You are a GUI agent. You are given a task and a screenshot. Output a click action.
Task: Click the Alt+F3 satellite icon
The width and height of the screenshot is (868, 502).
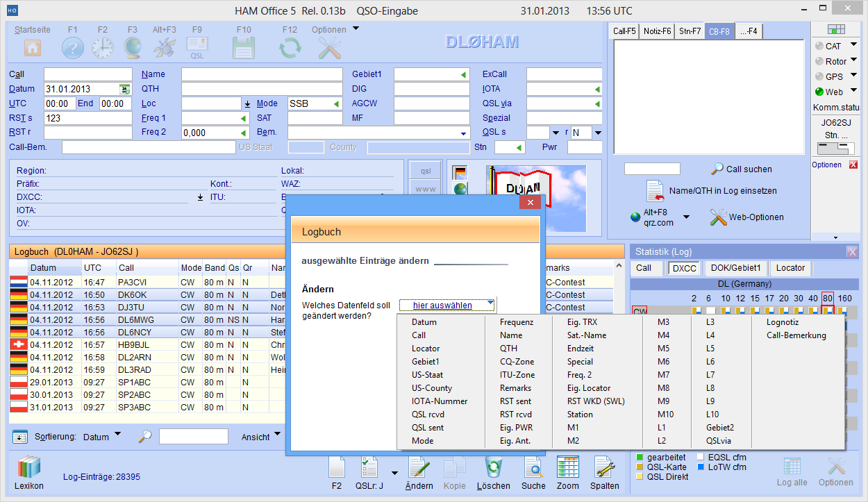pos(165,48)
